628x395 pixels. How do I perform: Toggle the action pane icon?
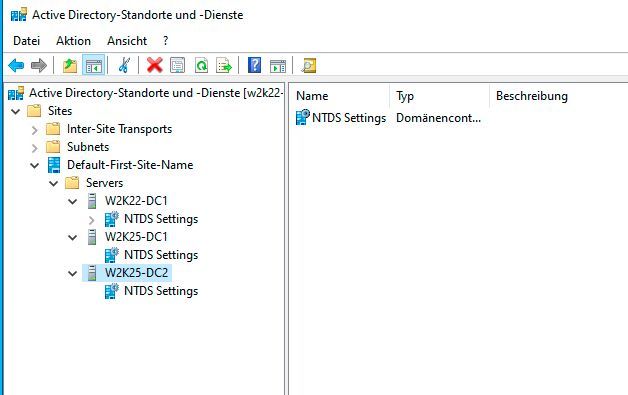(x=278, y=66)
